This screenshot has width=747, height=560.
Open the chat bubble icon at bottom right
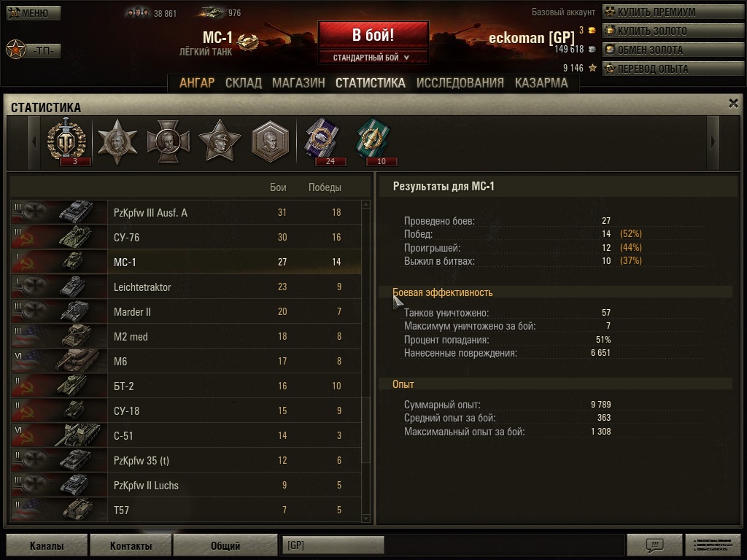654,545
